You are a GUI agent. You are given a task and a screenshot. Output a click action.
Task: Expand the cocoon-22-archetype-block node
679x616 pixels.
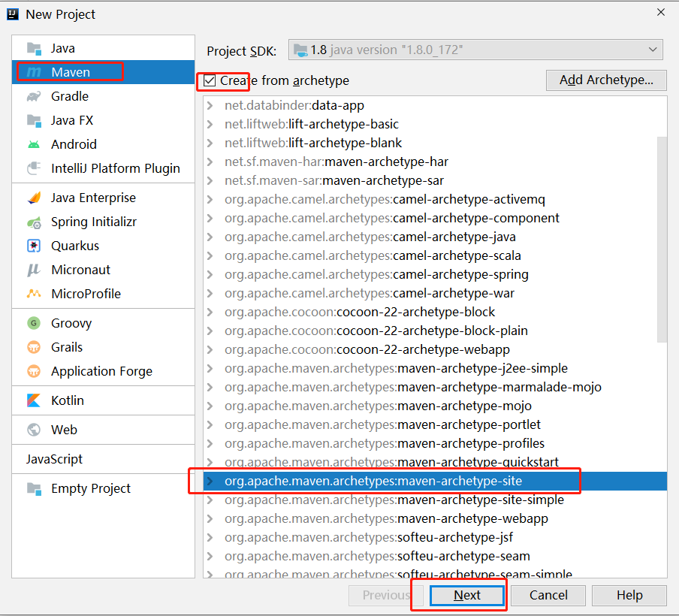(x=210, y=312)
